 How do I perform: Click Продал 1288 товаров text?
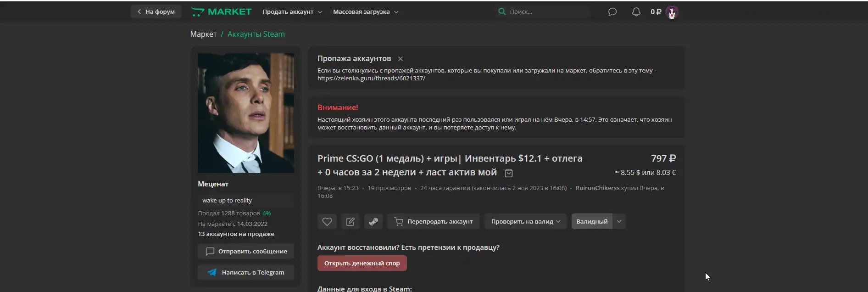tap(229, 213)
